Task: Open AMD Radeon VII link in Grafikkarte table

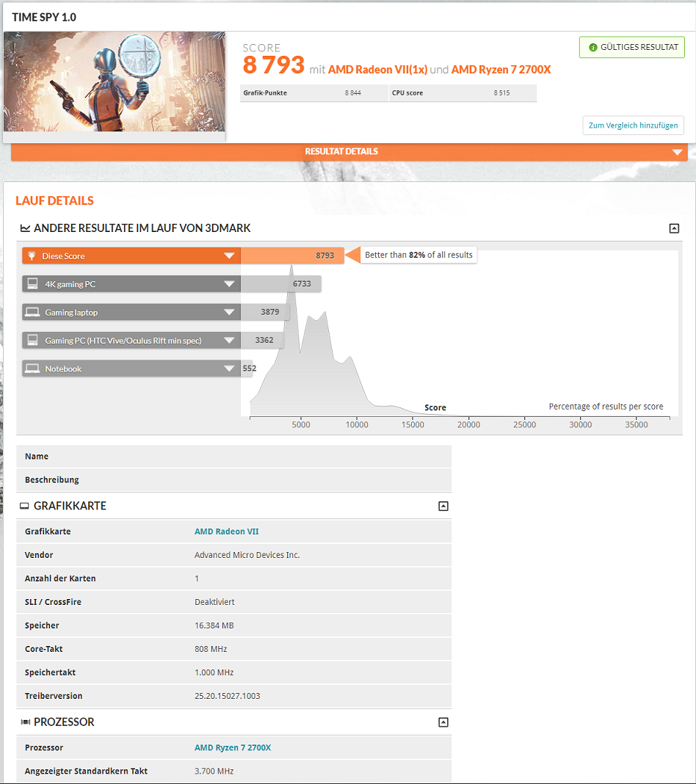Action: 227,531
